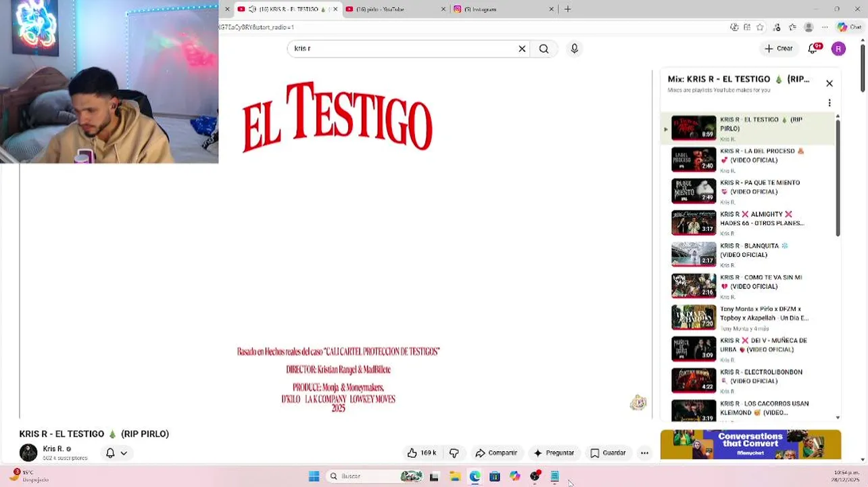
Task: Open Windows Start menu
Action: pos(314,476)
